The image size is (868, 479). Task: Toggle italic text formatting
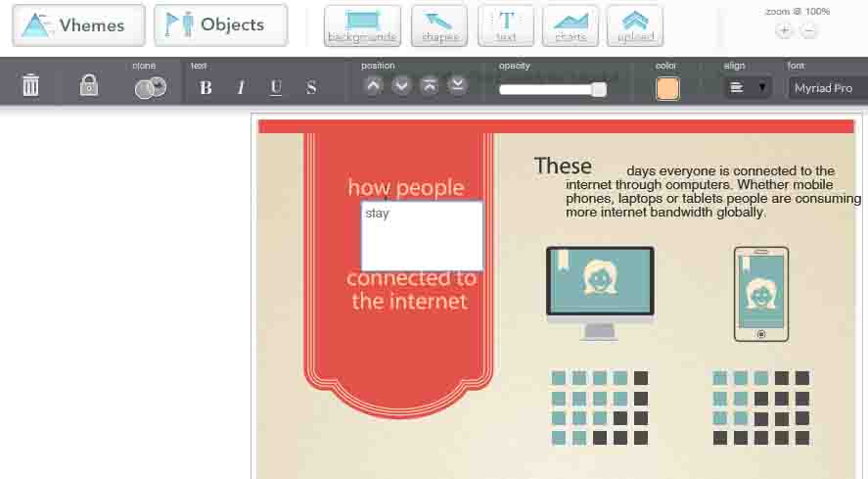241,87
